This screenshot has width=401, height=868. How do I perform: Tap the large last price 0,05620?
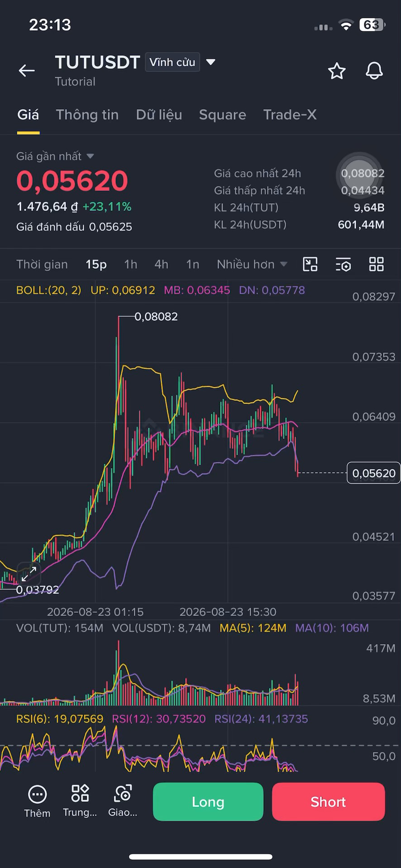[72, 180]
